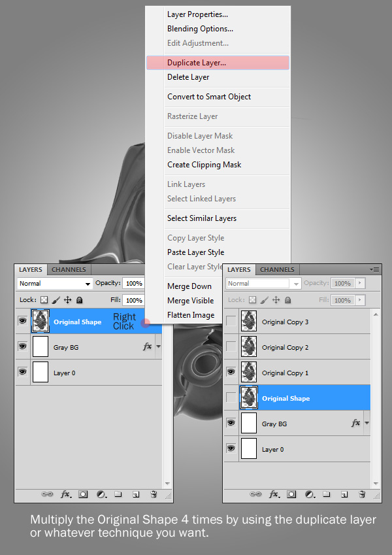Hide the Original Copy 1 layer
392x555 pixels.
point(231,373)
